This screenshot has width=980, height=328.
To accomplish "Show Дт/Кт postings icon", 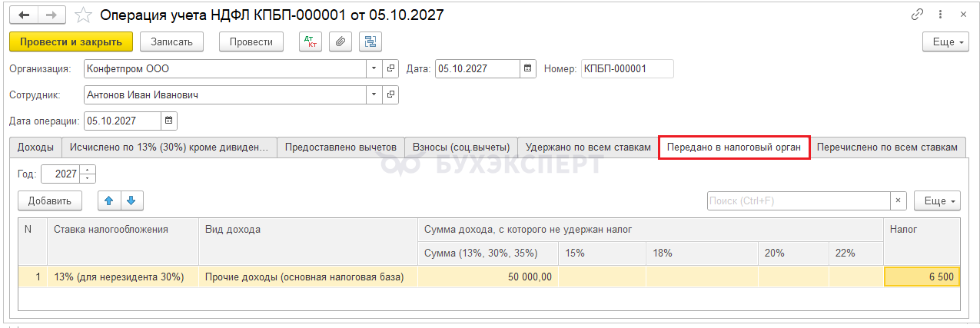I will tap(311, 41).
